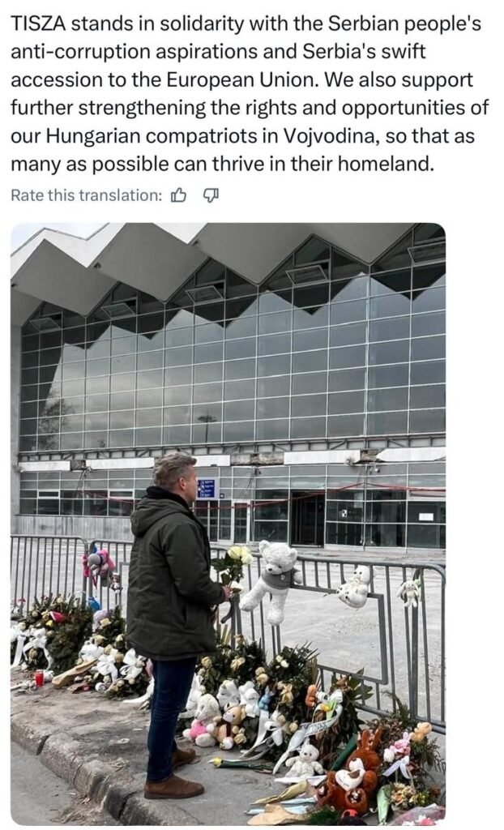Click the man's brown suede shoes
This screenshot has height=830, width=504.
tap(173, 777)
